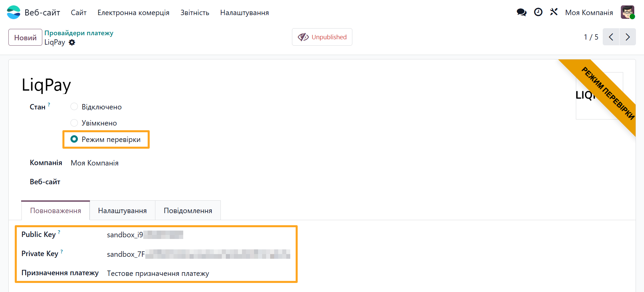Open the Сайт menu
The height and width of the screenshot is (292, 644).
pos(79,13)
